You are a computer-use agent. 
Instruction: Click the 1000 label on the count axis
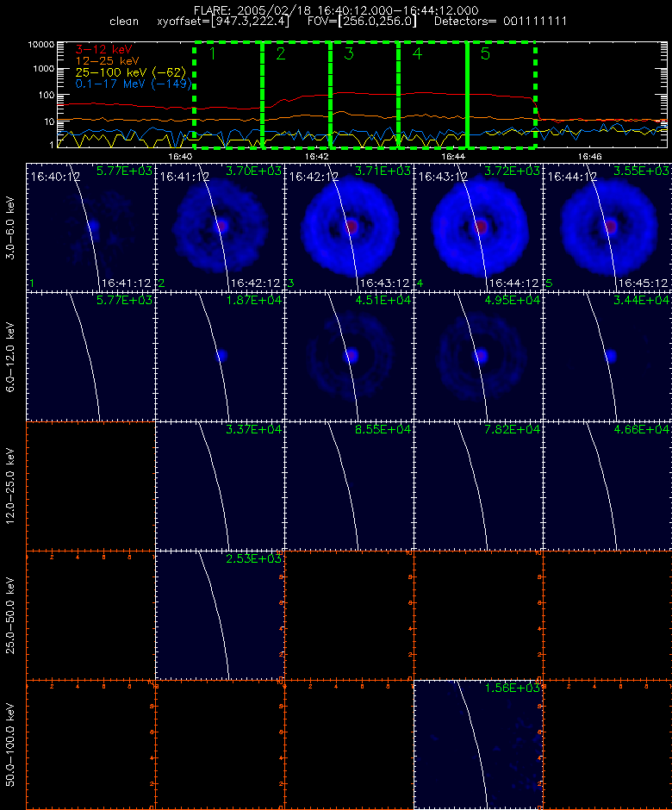point(44,69)
